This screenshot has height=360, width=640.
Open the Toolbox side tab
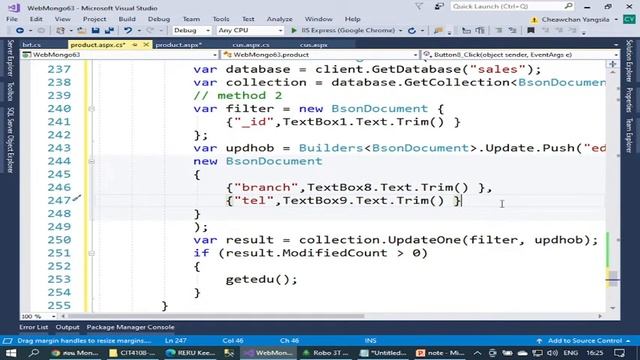click(x=10, y=92)
